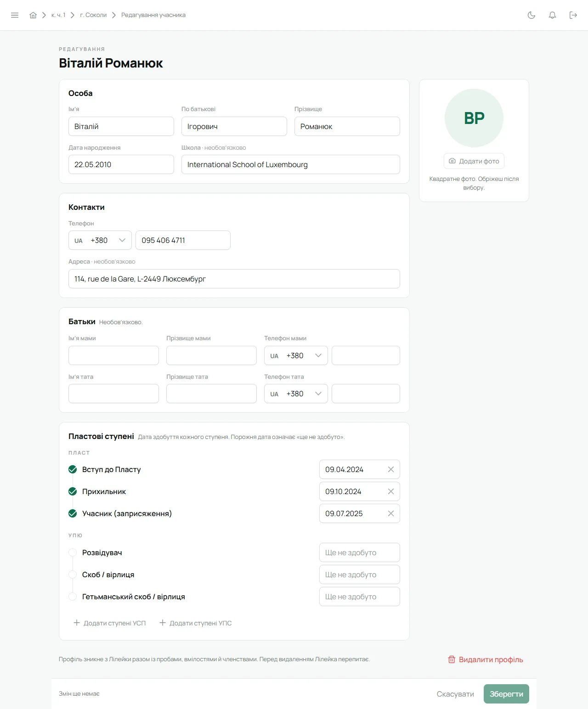Viewport: 588px width, 709px height.
Task: Click the Додати фото button
Action: click(x=474, y=161)
